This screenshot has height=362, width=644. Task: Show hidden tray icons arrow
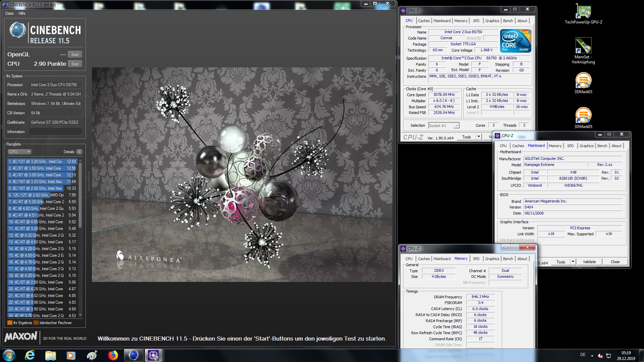tap(592, 356)
